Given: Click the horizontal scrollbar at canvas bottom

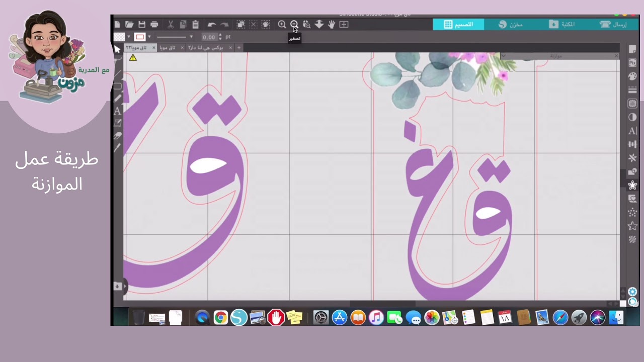Looking at the screenshot, I should click(x=382, y=304).
